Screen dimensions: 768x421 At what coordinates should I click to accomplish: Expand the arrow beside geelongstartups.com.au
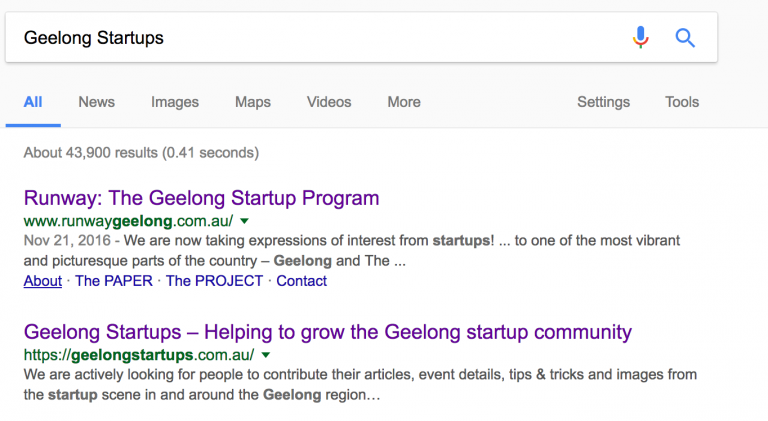click(x=265, y=355)
